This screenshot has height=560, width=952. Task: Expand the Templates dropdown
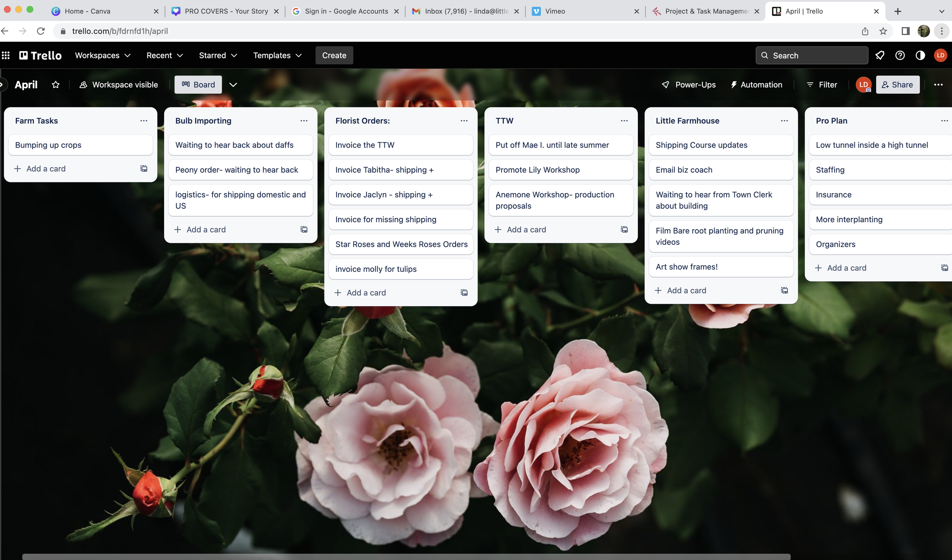coord(277,56)
